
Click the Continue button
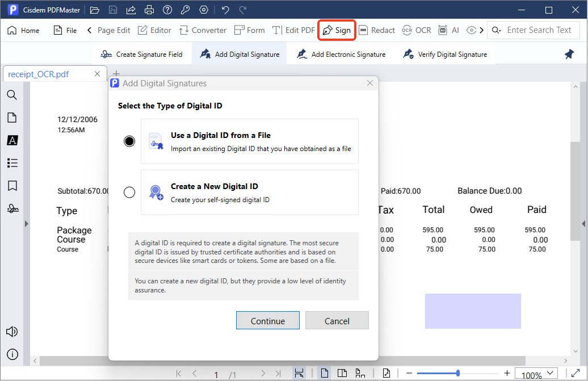[x=267, y=321]
